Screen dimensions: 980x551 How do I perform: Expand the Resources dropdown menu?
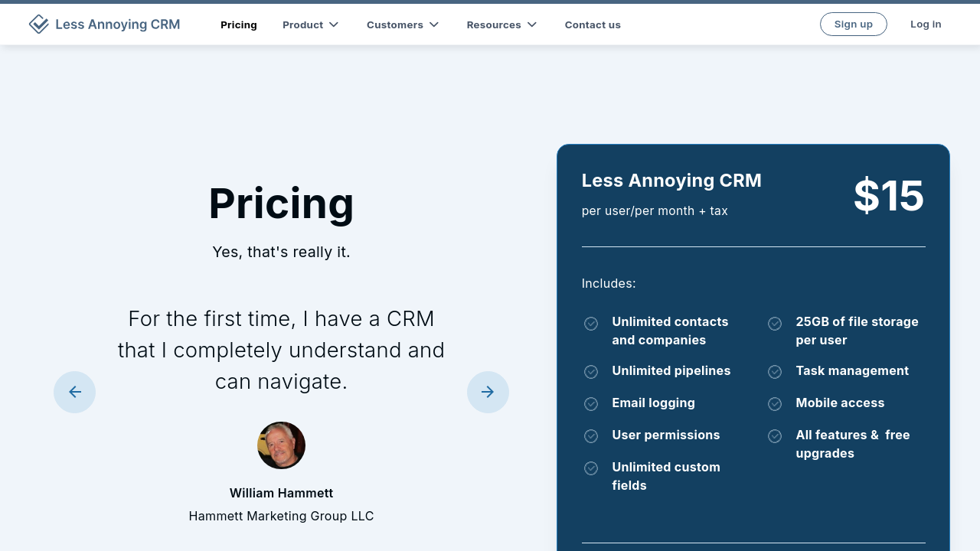coord(501,24)
